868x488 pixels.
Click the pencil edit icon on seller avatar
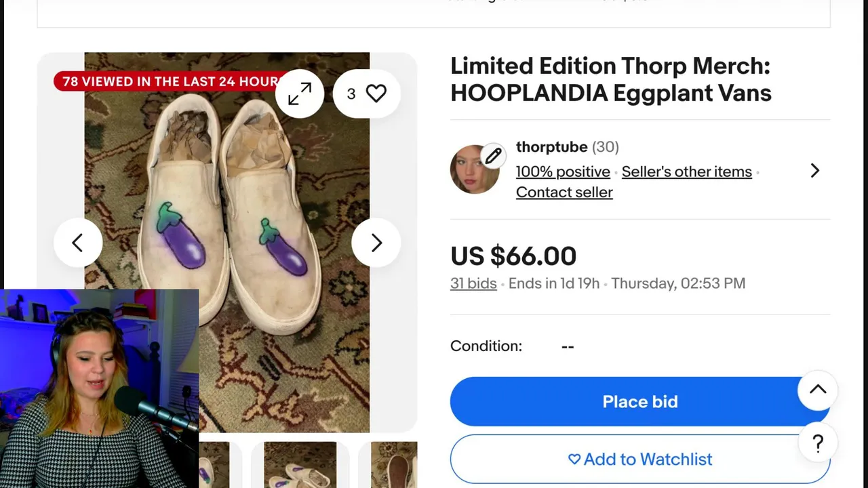pos(493,156)
